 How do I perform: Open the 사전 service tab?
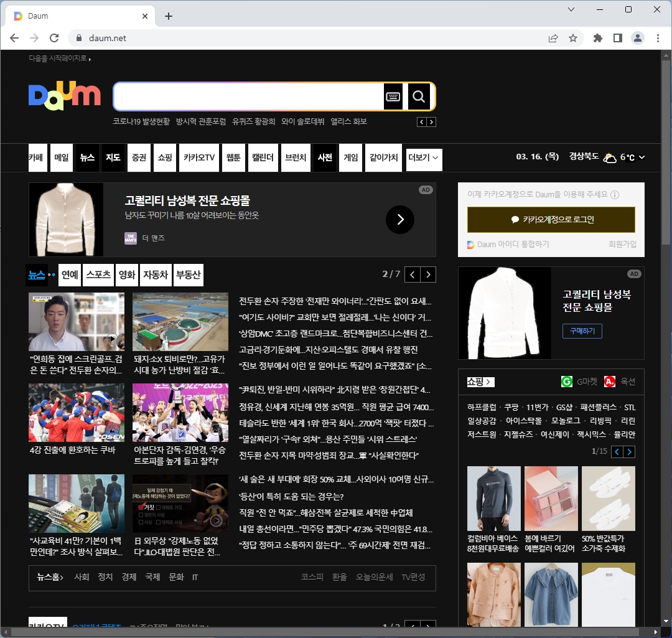(325, 157)
